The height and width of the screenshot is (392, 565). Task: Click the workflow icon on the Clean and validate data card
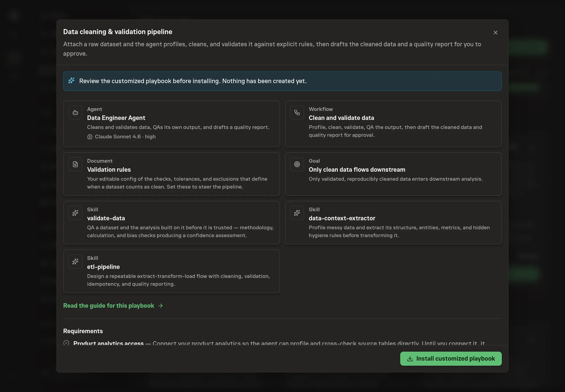pos(297,113)
